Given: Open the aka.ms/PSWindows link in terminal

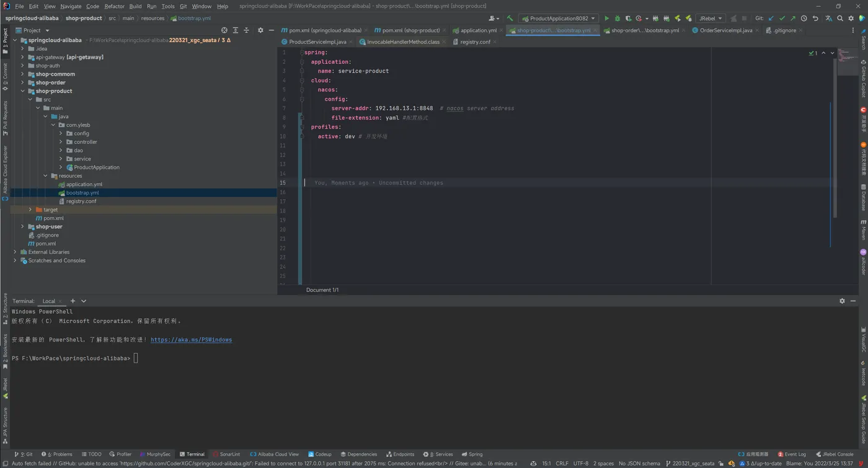Looking at the screenshot, I should pyautogui.click(x=191, y=340).
